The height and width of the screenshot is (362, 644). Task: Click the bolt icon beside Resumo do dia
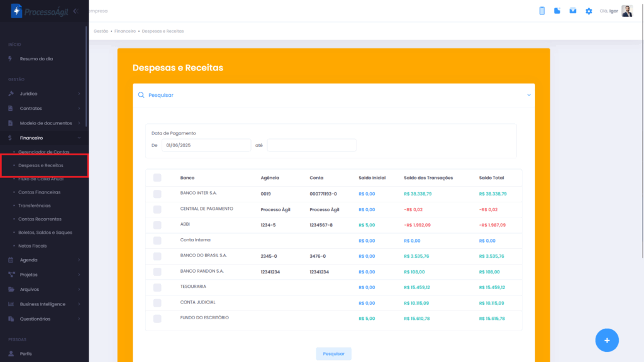[10, 58]
